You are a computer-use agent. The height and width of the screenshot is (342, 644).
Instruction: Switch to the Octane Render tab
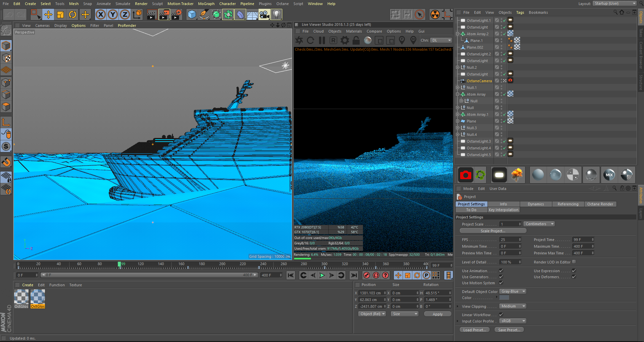click(600, 204)
